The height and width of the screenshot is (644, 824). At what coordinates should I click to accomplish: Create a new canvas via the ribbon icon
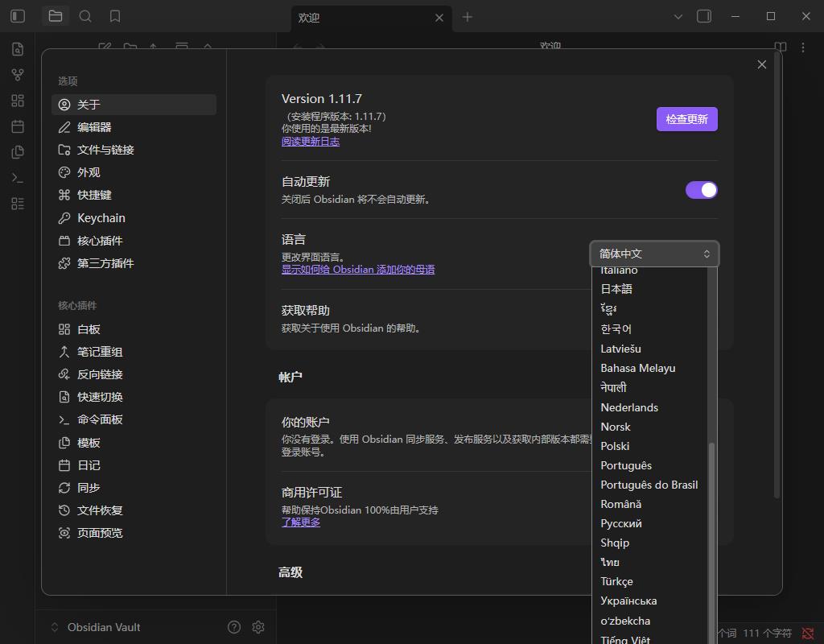coord(17,100)
